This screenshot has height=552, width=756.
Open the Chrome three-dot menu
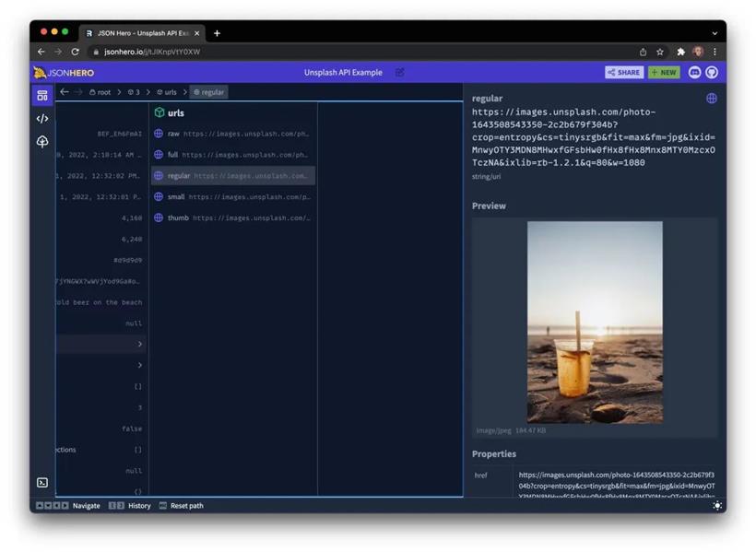click(715, 52)
